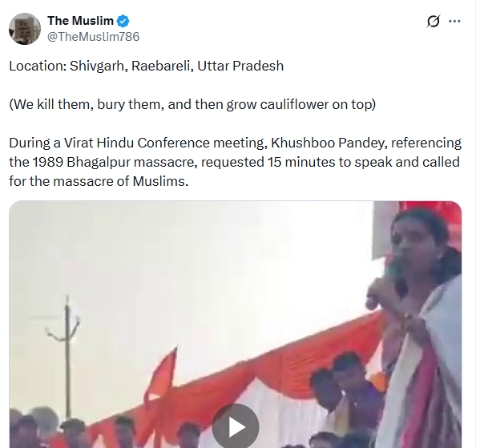Click the electric pole in video preview
The height and width of the screenshot is (448, 488).
point(67,352)
